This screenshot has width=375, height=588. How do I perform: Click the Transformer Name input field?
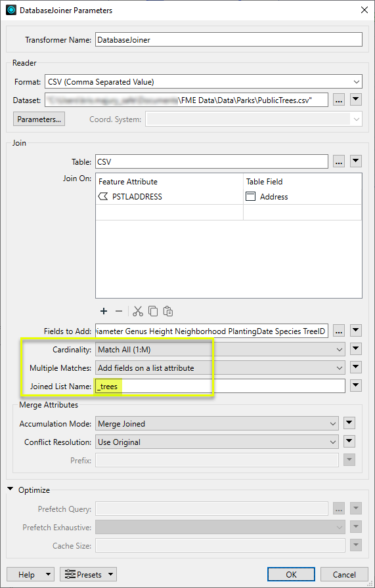(229, 40)
